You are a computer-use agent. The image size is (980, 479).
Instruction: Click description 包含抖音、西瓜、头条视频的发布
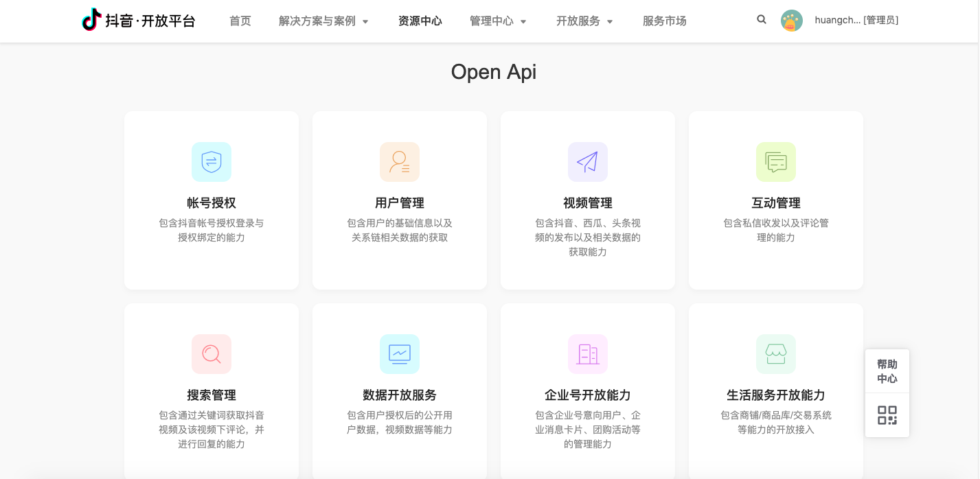(588, 237)
